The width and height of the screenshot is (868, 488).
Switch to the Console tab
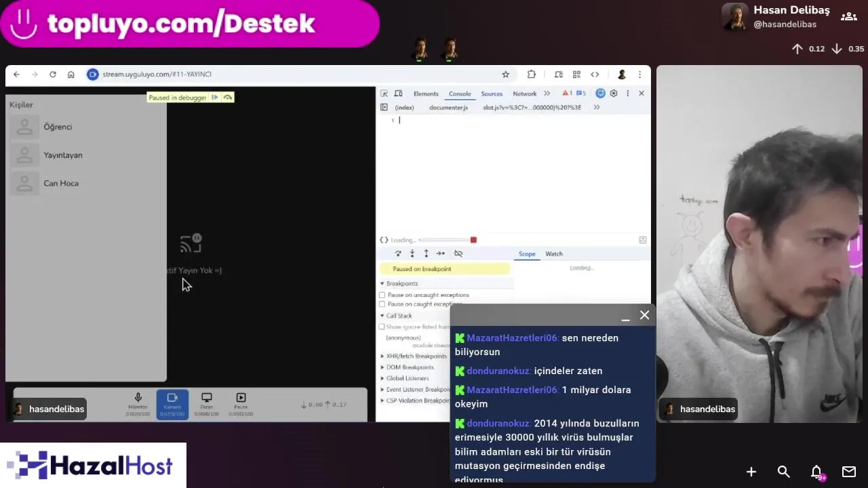(460, 94)
